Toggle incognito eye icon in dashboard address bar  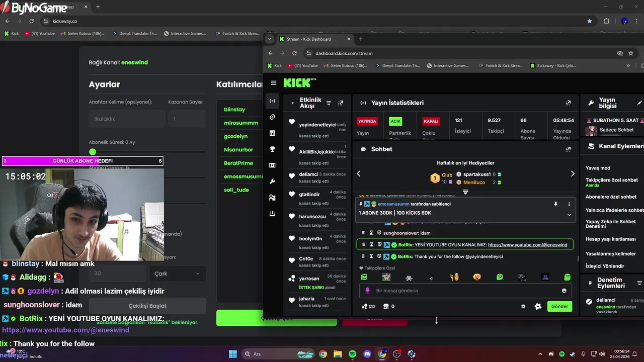tap(620, 53)
